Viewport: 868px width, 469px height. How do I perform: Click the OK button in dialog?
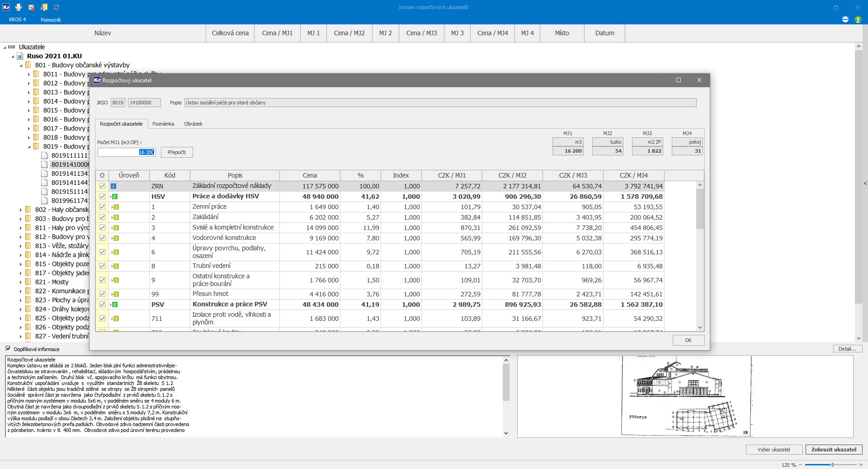point(688,340)
